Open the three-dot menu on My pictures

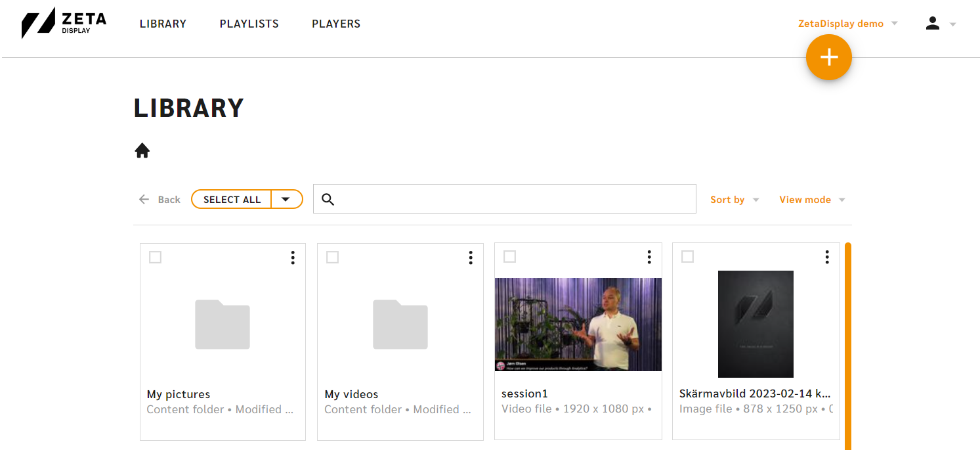pyautogui.click(x=293, y=258)
